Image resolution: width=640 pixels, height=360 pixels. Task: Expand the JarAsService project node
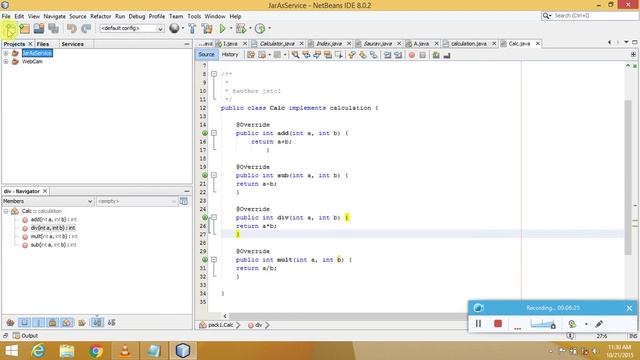(x=6, y=53)
